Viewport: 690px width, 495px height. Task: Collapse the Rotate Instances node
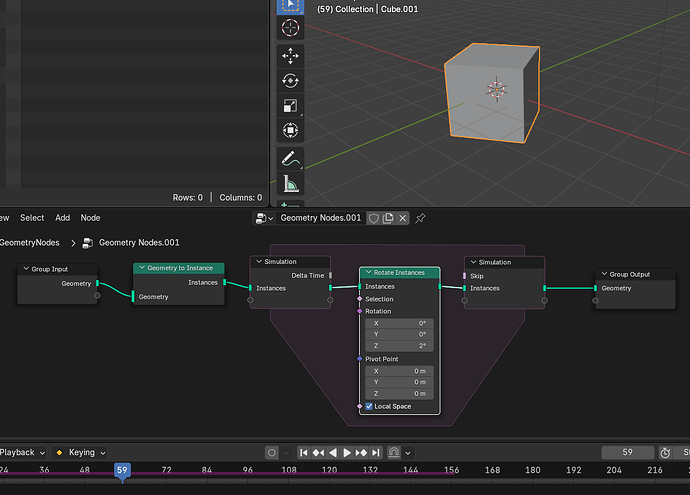click(369, 273)
